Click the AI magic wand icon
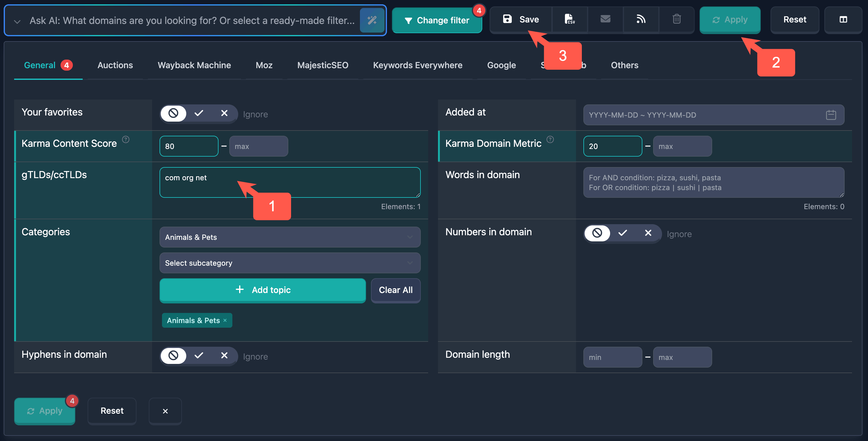The image size is (868, 441). click(372, 20)
